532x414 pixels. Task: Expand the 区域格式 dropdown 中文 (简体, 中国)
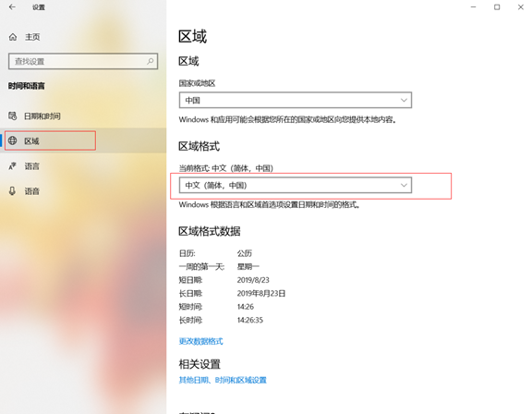tap(296, 185)
